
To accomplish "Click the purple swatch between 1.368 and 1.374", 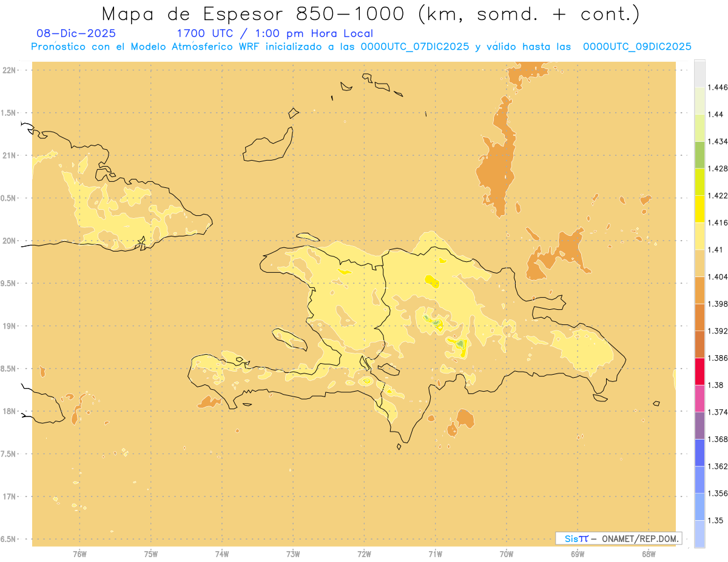I will point(699,426).
